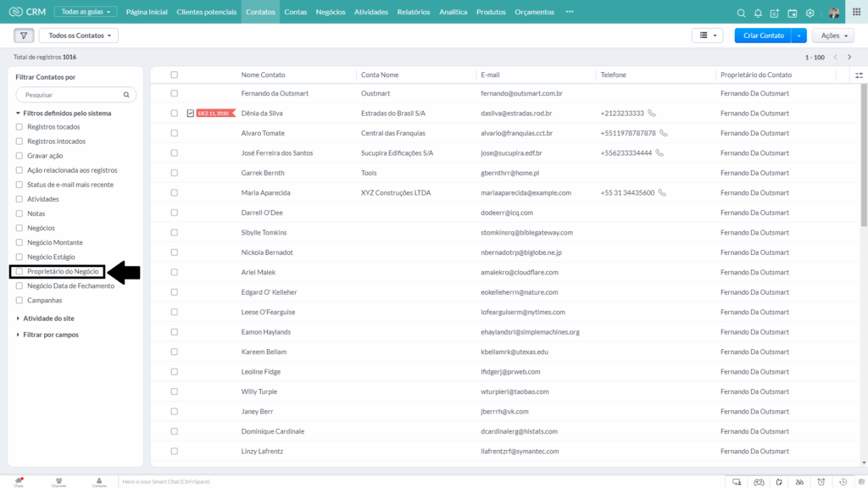Click the Zoho CRM logo
Screen dimensions: 868x488
[x=28, y=12]
